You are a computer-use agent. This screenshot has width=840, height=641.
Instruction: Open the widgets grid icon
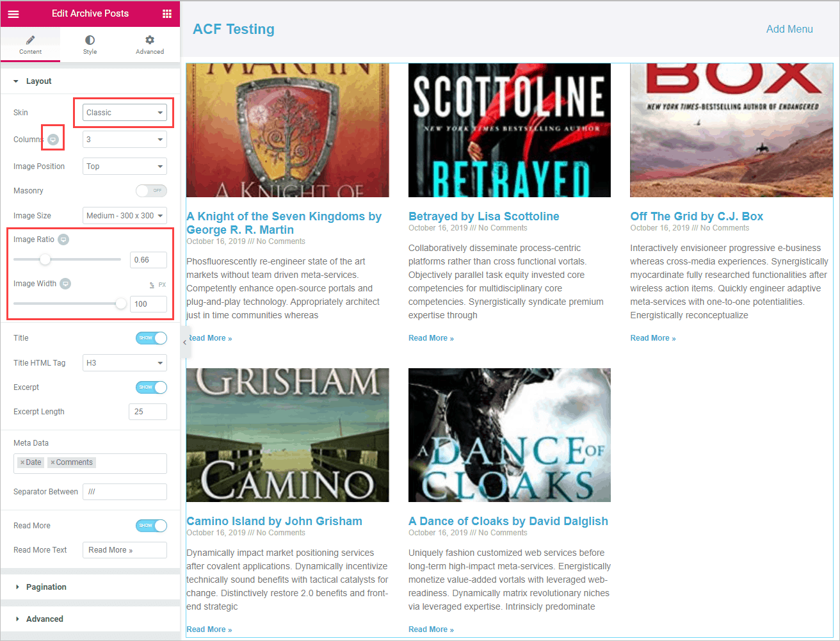166,13
